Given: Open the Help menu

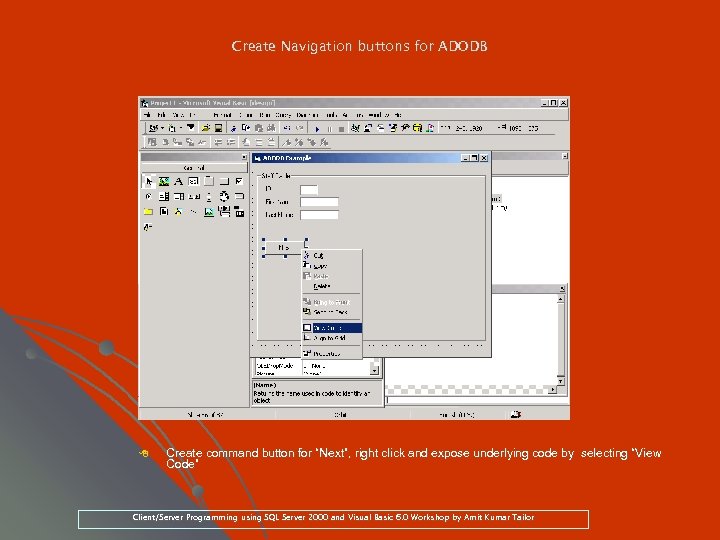Looking at the screenshot, I should [398, 115].
